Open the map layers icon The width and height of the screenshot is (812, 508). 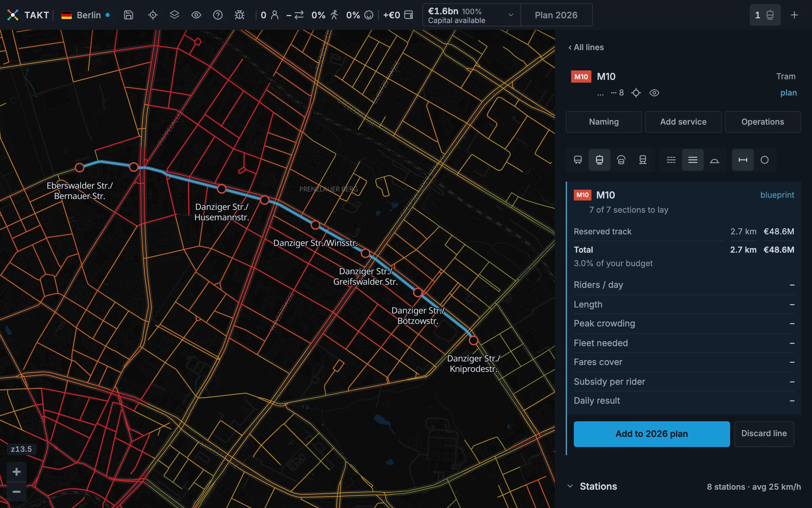pos(175,15)
